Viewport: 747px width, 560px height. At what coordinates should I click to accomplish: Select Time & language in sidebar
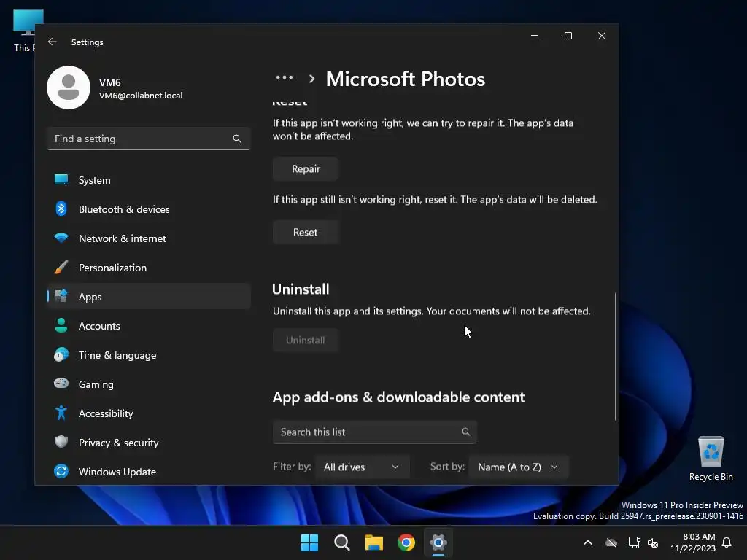[x=149, y=355]
